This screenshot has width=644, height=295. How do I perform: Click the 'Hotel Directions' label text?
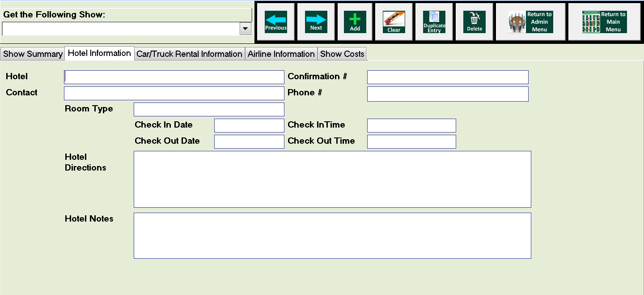click(85, 162)
